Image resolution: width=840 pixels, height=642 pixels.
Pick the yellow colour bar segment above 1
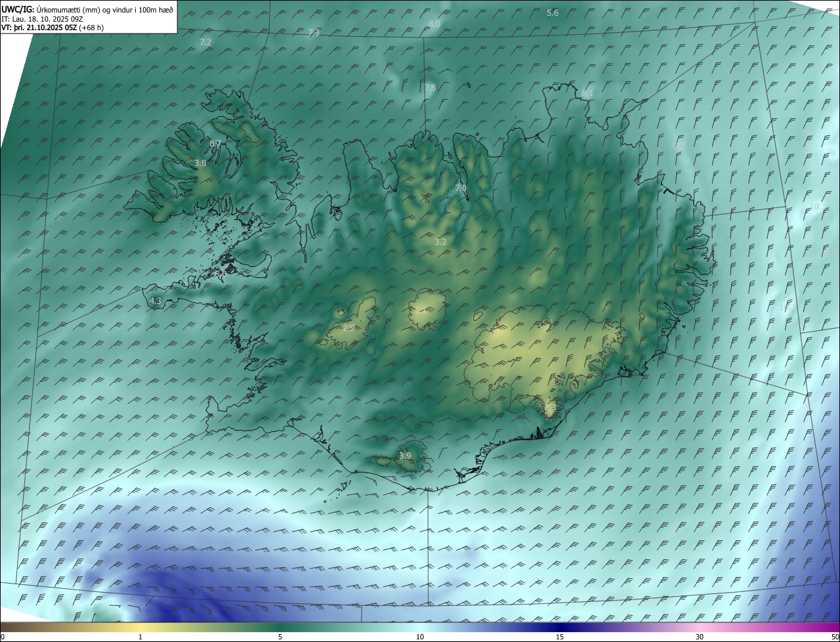(140, 627)
